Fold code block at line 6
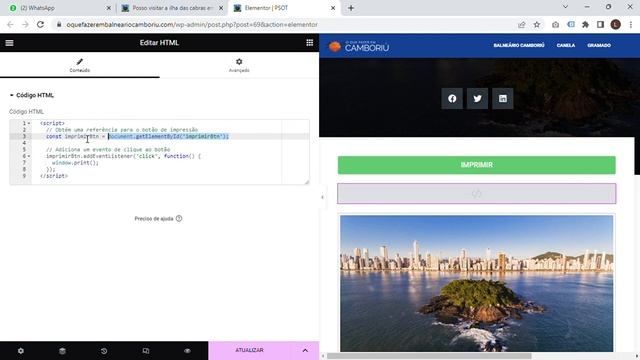The width and height of the screenshot is (640, 360). pos(29,156)
